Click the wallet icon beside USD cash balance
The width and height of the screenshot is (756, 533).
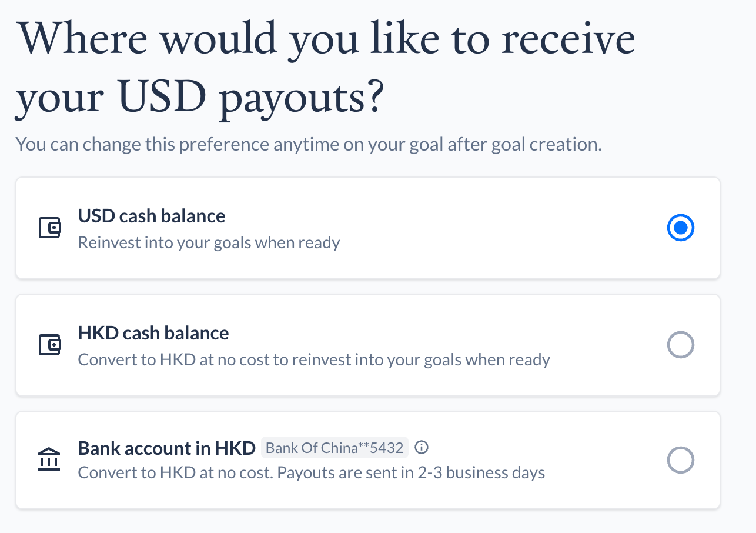[x=50, y=228]
